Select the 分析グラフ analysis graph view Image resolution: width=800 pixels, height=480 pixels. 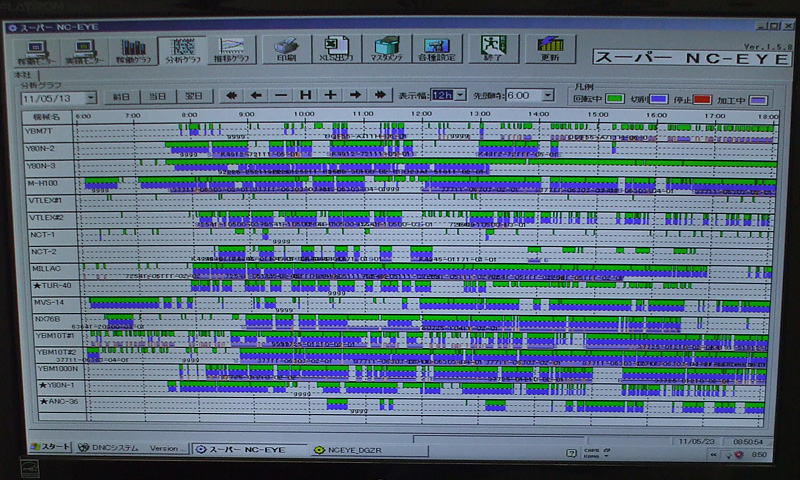182,50
